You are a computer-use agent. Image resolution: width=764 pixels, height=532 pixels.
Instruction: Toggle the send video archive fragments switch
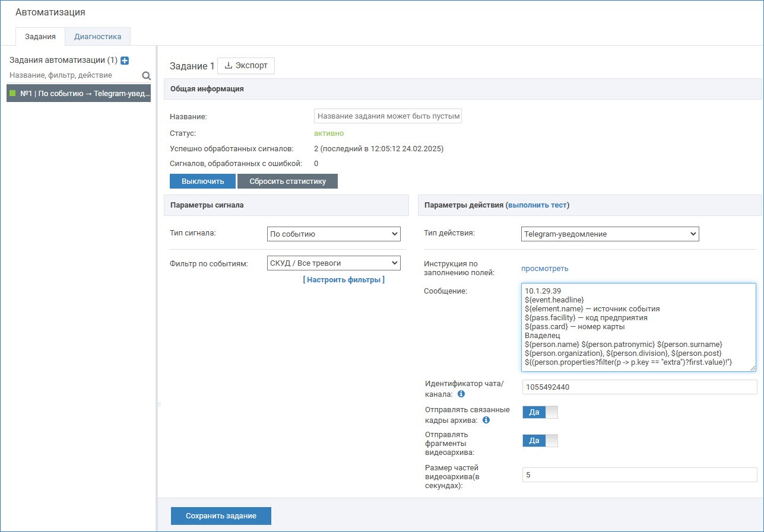(540, 441)
